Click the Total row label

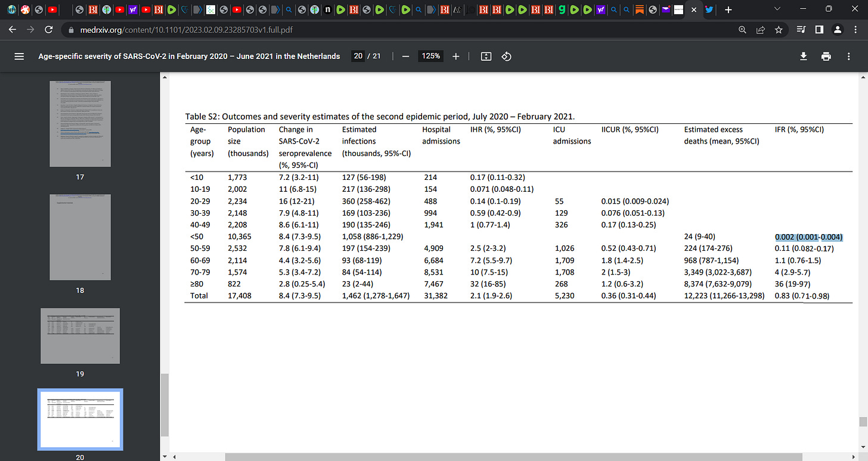pos(199,296)
